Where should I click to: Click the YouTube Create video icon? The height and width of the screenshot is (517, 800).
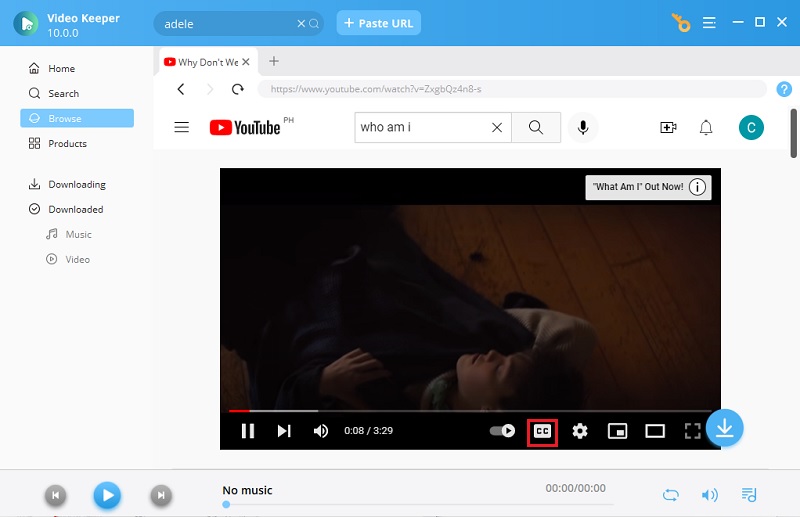(x=668, y=127)
